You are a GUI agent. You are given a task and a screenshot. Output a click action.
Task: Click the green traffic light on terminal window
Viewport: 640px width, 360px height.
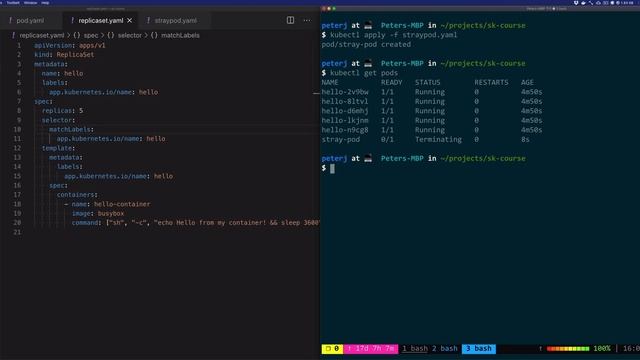coord(334,9)
